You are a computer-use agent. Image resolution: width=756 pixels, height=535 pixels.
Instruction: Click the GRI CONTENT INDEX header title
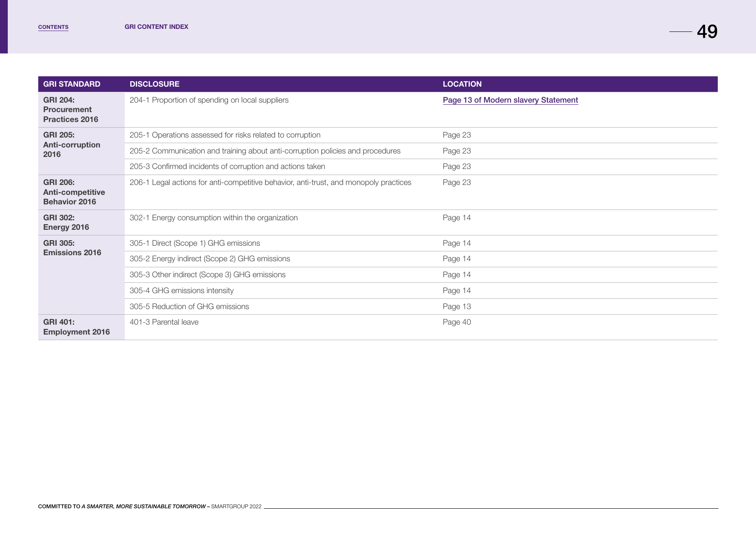156,27
